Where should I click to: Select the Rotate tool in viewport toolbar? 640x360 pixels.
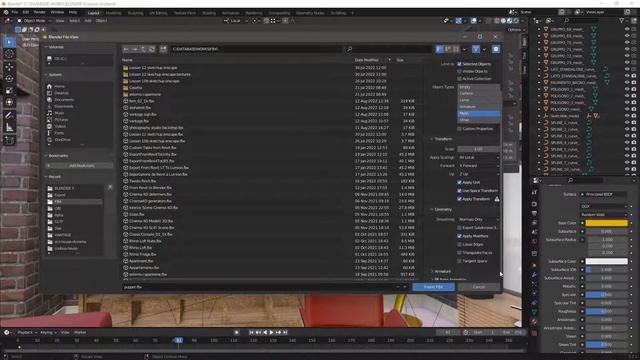point(9,78)
